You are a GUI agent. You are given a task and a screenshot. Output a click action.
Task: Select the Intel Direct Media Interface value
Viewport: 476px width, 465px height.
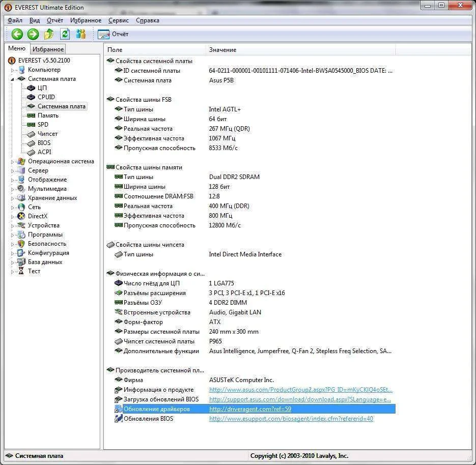245,254
